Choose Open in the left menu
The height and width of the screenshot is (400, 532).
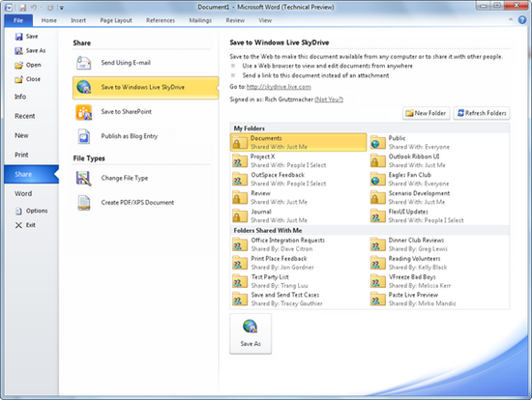[28, 65]
